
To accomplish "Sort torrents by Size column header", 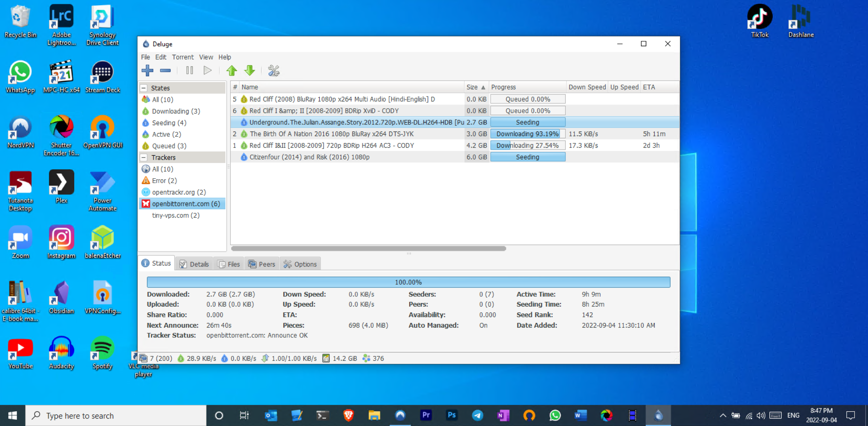I will [x=476, y=87].
